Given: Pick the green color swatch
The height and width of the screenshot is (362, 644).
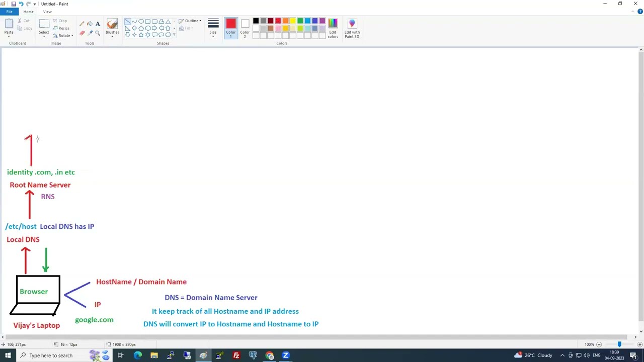Looking at the screenshot, I should coord(300,21).
